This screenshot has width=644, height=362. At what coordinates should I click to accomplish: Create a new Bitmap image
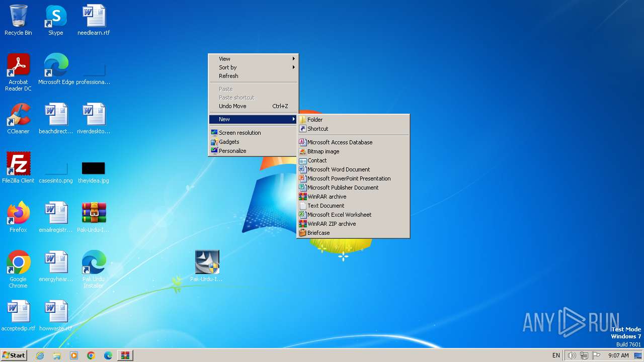point(353,151)
